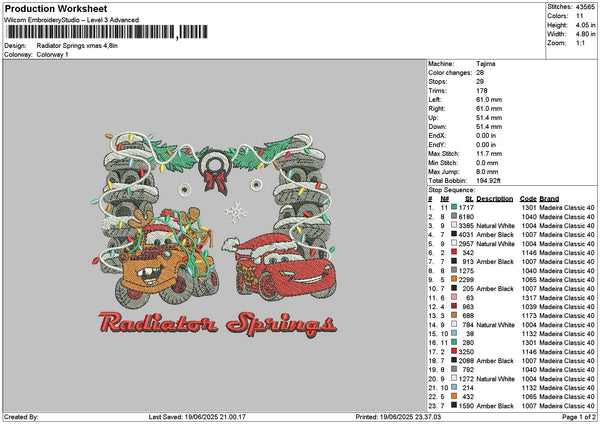
Task: Select the design name 'Radiator Springs xmas 4,8in'
Action: click(77, 46)
